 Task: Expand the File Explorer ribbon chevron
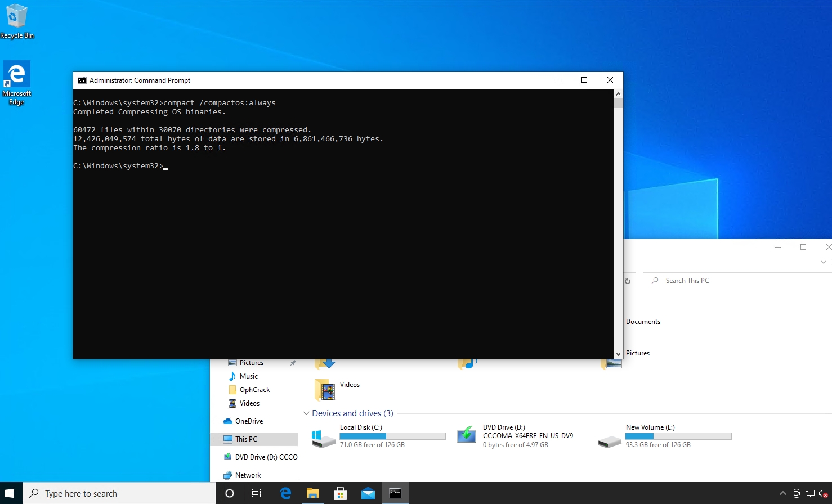click(x=823, y=262)
